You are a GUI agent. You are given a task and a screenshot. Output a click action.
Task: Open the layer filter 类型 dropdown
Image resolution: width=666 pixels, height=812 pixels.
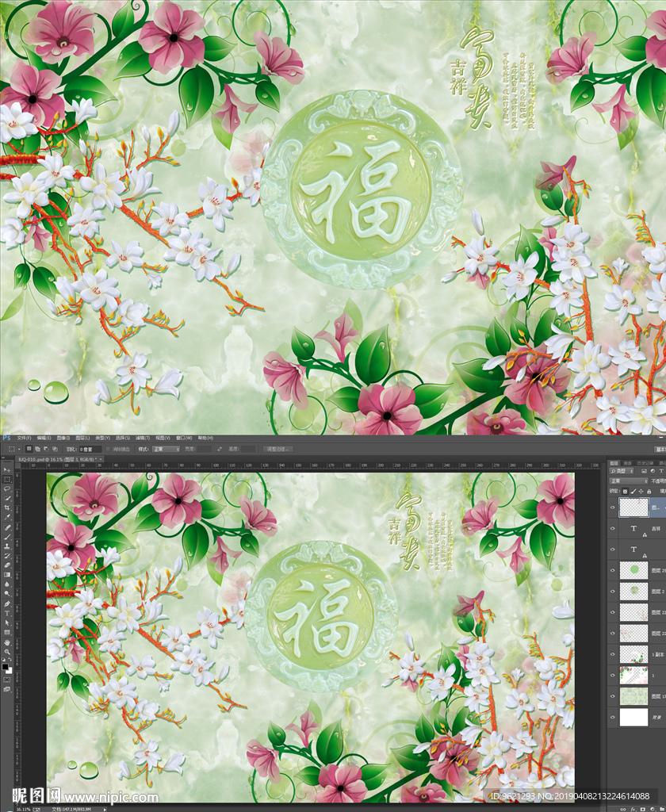tap(622, 471)
